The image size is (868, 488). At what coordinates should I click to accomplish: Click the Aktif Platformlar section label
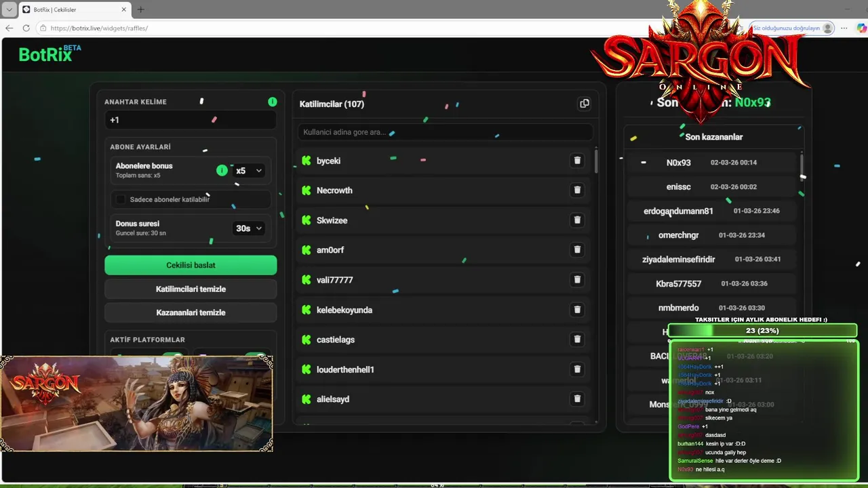coord(147,340)
